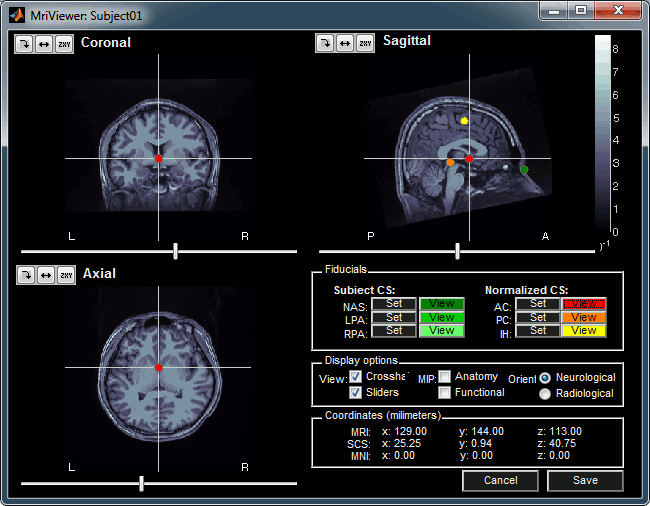Flip the Axial view horizontally
The width and height of the screenshot is (650, 506).
pos(45,275)
